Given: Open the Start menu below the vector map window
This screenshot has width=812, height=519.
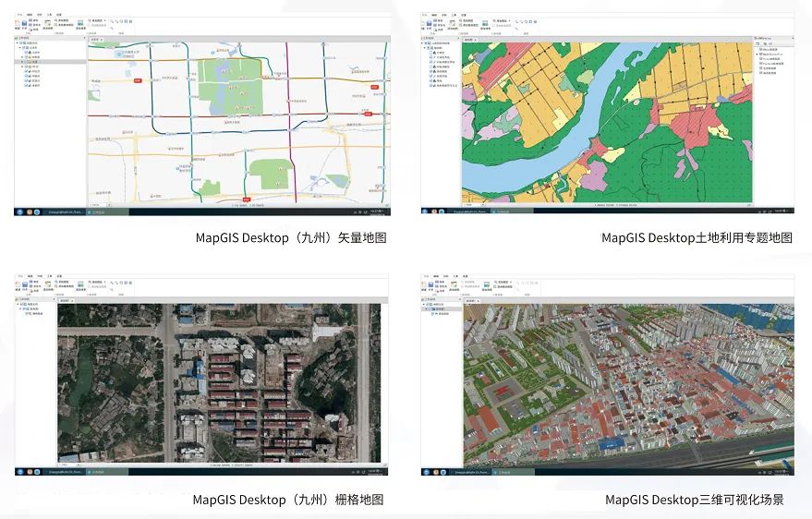Looking at the screenshot, I should click(19, 212).
